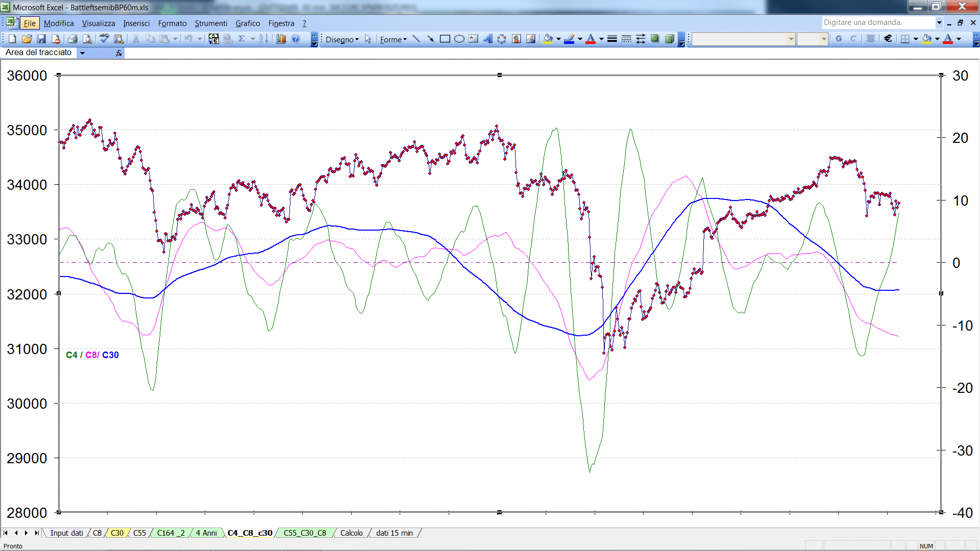Select the Arrow drawing tool
The image size is (980, 551).
[x=431, y=39]
